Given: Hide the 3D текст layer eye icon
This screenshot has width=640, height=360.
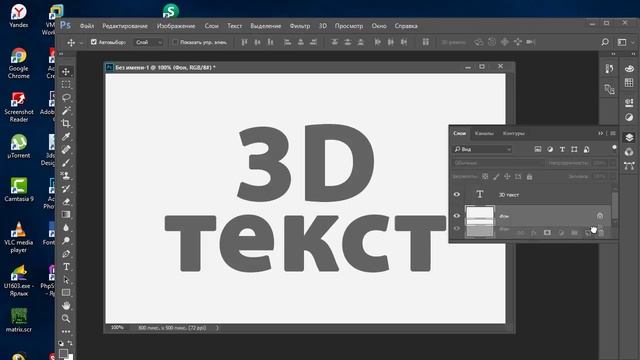Looking at the screenshot, I should point(457,195).
